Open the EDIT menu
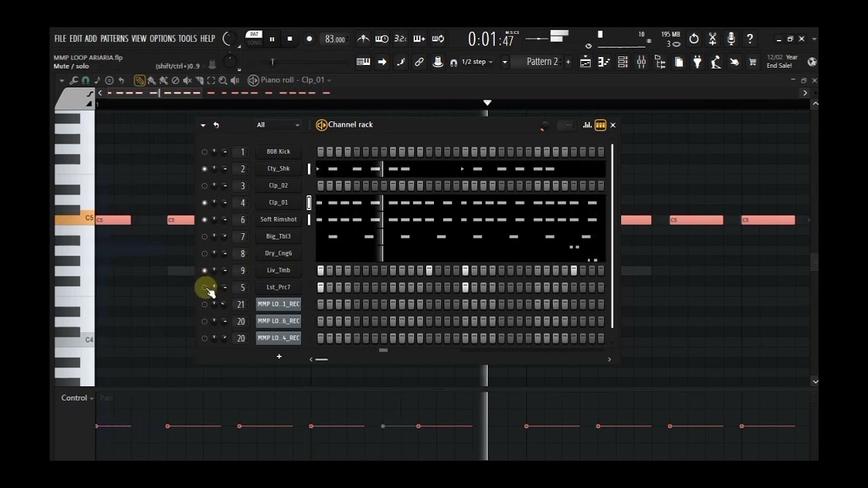This screenshot has height=488, width=868. 75,39
